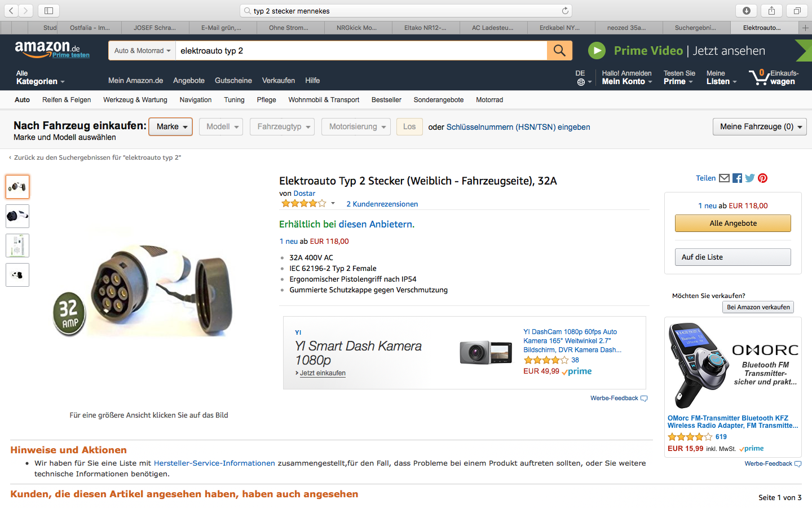The height and width of the screenshot is (508, 812).
Task: Focus the Amazon search input field
Action: click(361, 51)
